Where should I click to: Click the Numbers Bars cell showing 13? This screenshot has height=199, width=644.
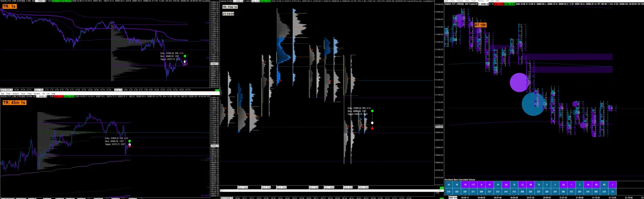tap(612, 192)
